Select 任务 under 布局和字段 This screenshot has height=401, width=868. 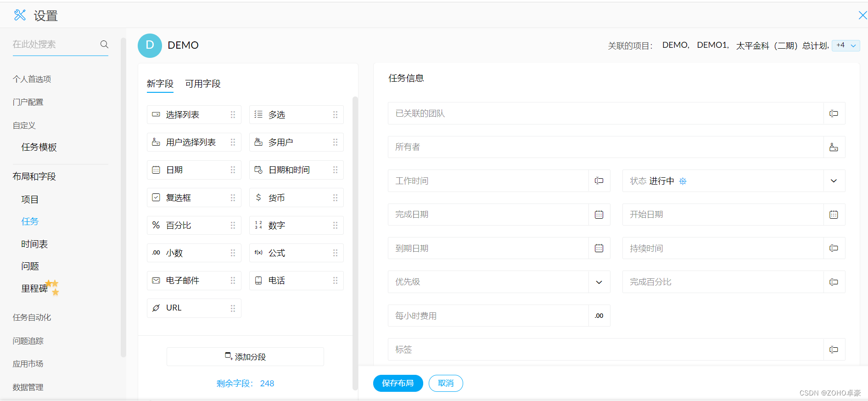tap(30, 221)
